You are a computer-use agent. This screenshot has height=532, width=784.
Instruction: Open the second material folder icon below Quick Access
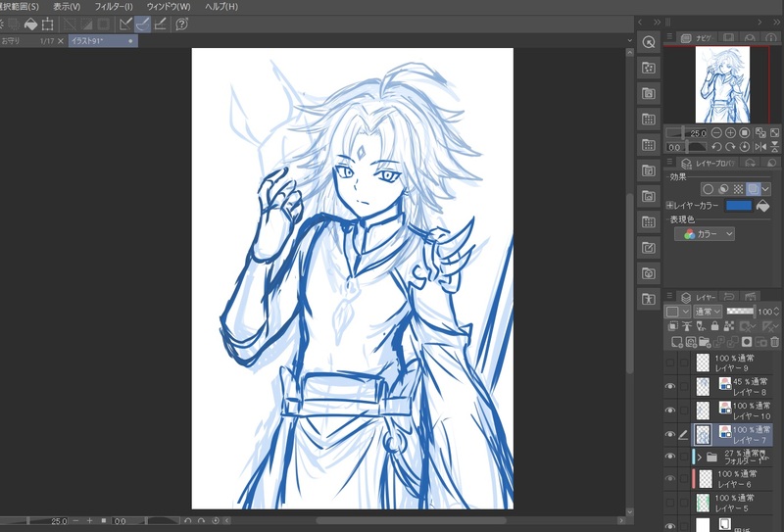649,93
